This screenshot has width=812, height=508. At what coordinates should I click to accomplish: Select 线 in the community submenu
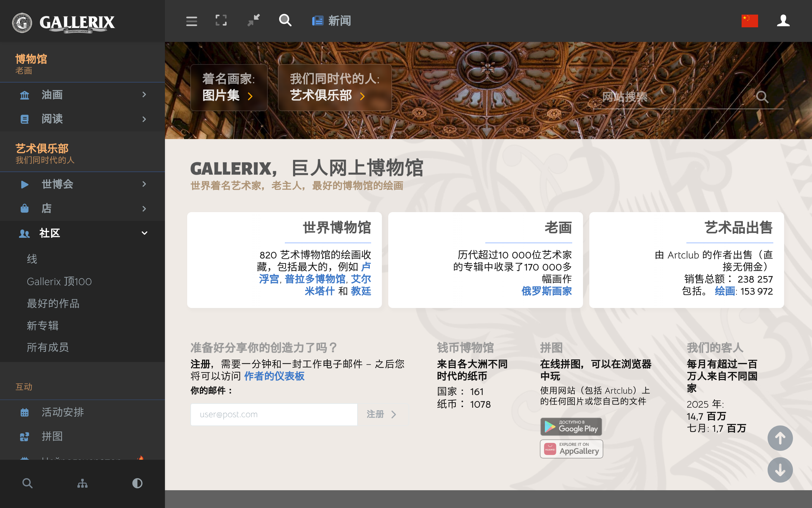[32, 259]
